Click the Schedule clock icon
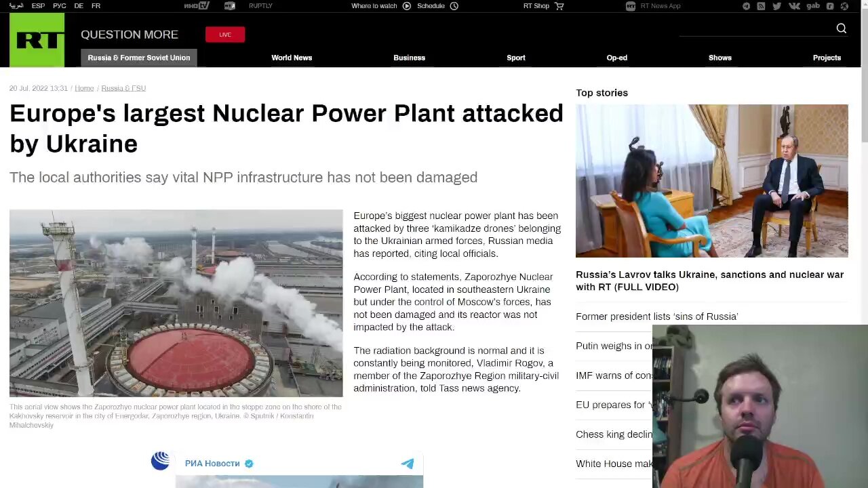 454,6
